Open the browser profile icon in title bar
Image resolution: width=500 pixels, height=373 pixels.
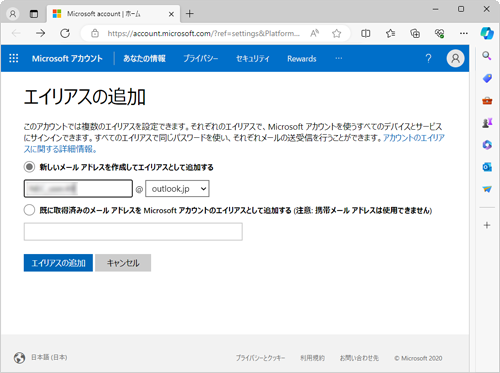coord(13,14)
